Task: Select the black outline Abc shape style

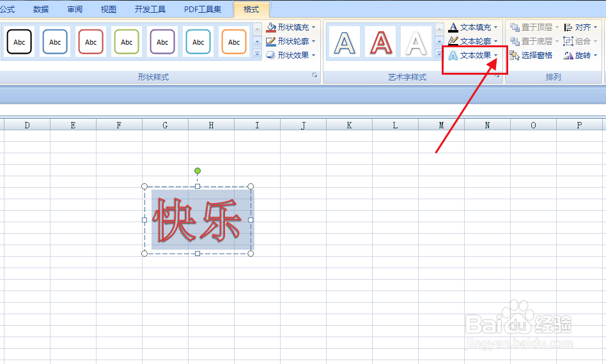Action: (x=19, y=42)
